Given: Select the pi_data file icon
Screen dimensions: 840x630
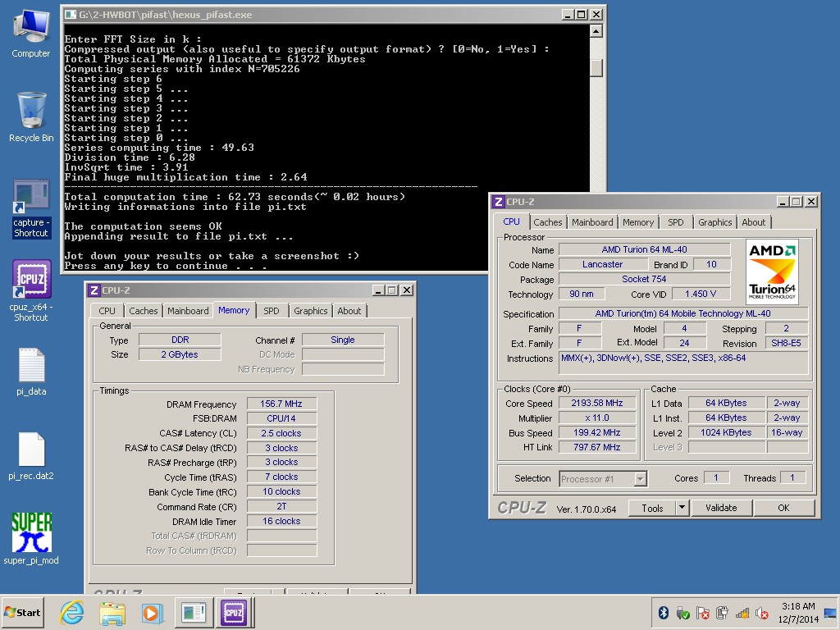Looking at the screenshot, I should click(x=31, y=372).
